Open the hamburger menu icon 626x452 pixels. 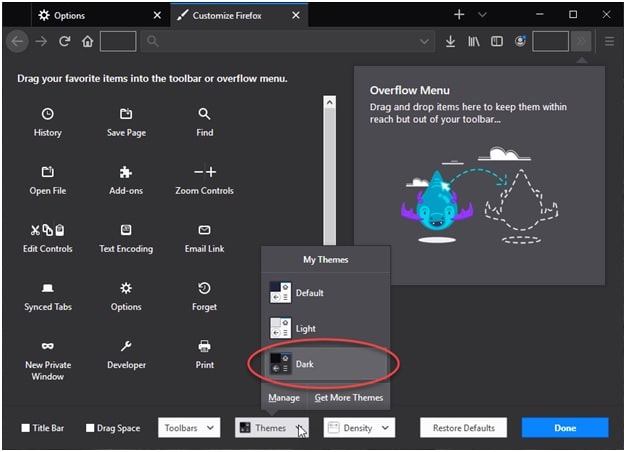(x=609, y=41)
